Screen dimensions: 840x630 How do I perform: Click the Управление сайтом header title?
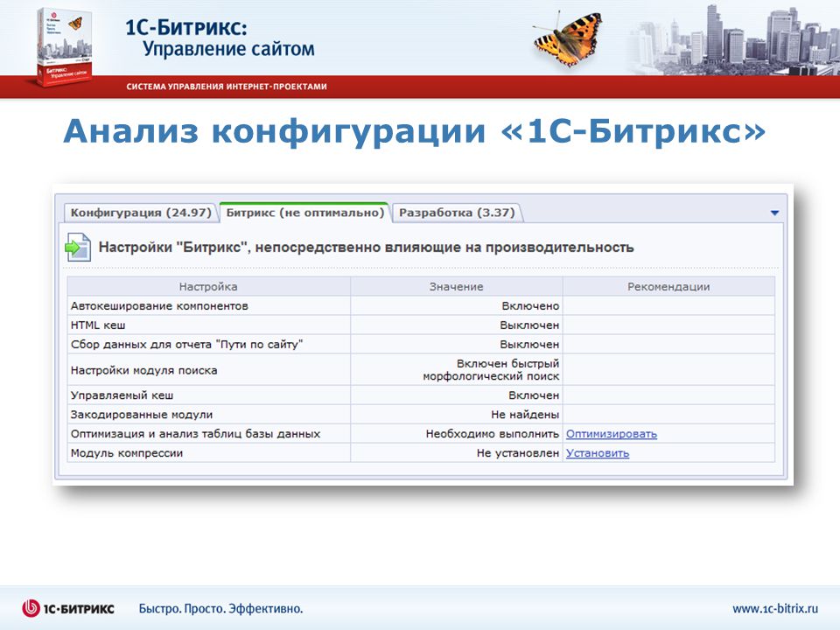coord(228,49)
